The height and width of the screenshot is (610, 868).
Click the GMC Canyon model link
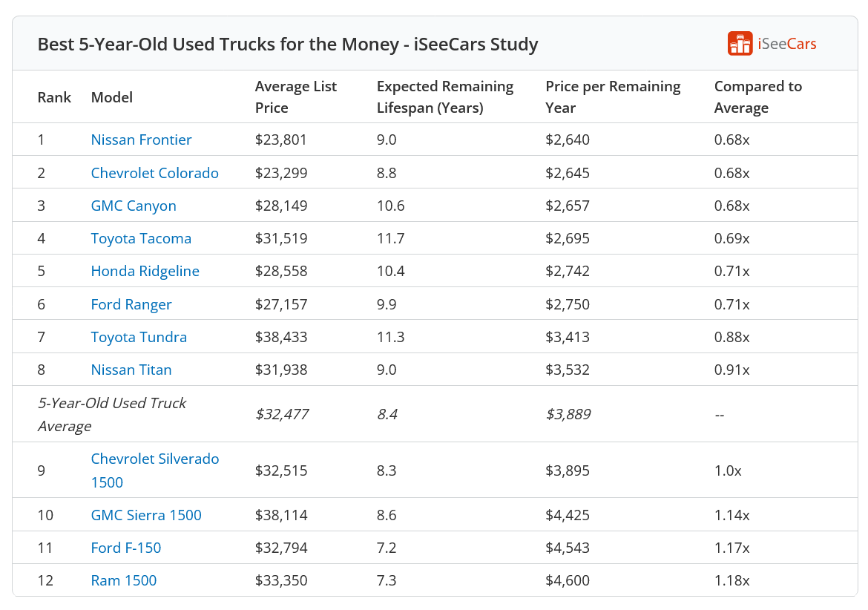point(134,206)
